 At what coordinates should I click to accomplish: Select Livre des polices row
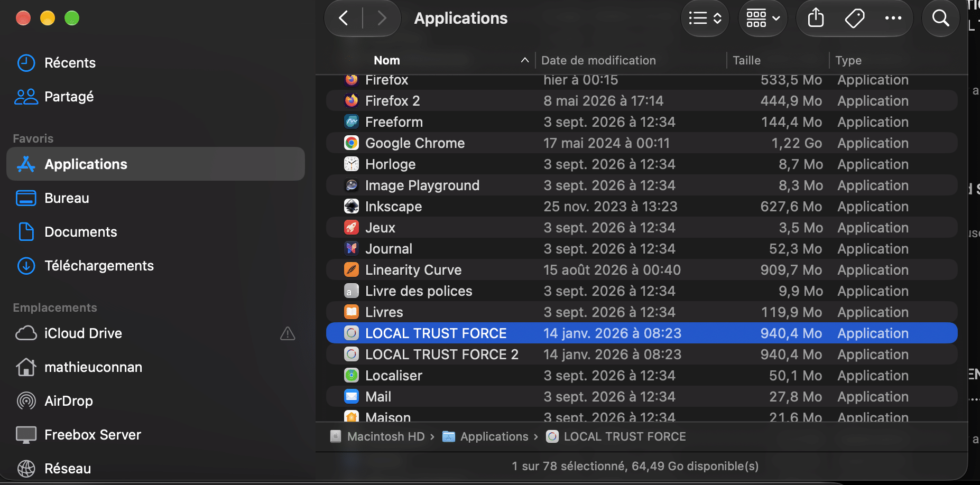tap(642, 291)
